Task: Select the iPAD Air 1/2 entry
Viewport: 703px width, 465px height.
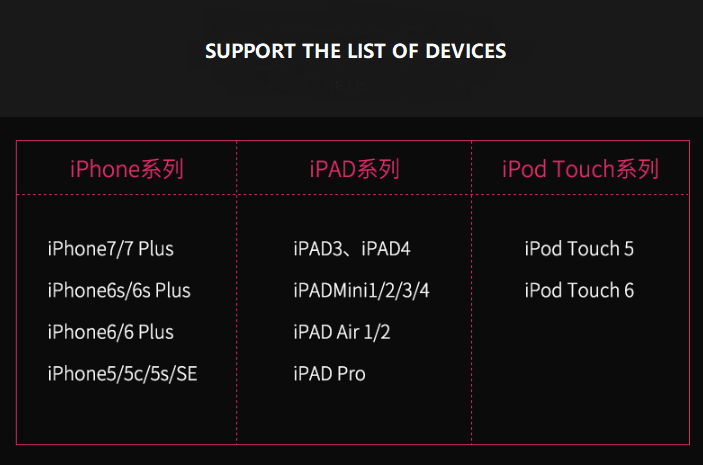Action: 341,332
